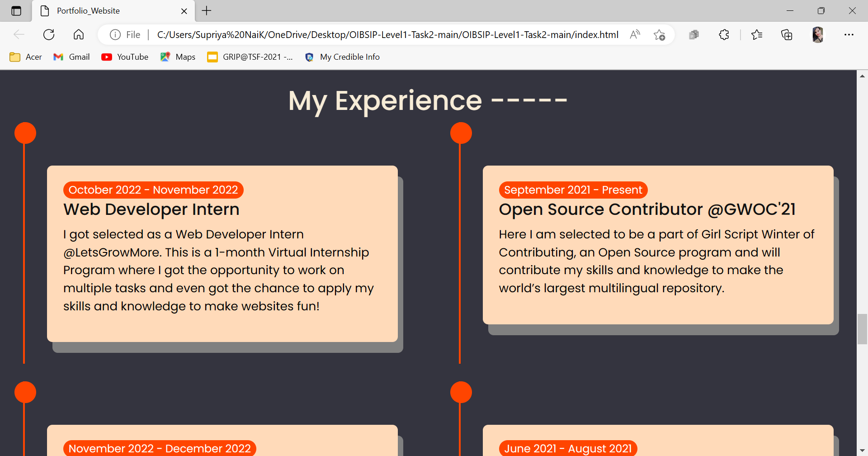Open the Favorites panel icon
This screenshot has width=868, height=456.
pyautogui.click(x=757, y=34)
